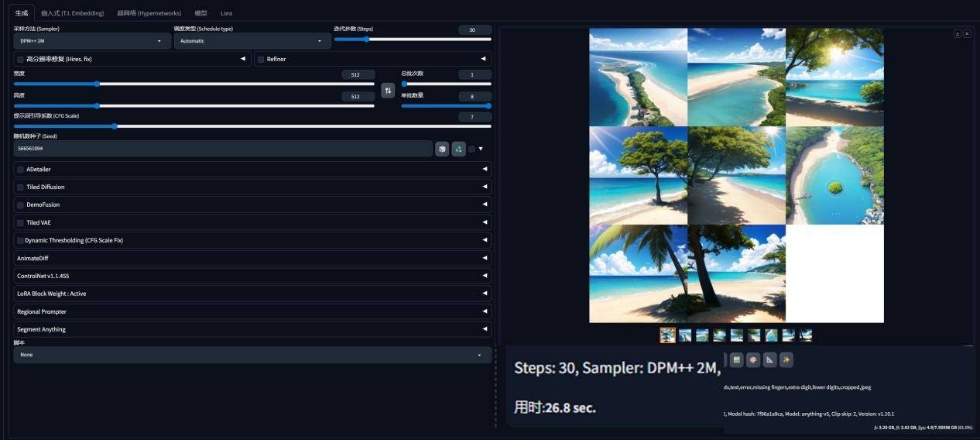The image size is (980, 440).
Task: Click the picture send to img2img icon
Action: pos(737,359)
